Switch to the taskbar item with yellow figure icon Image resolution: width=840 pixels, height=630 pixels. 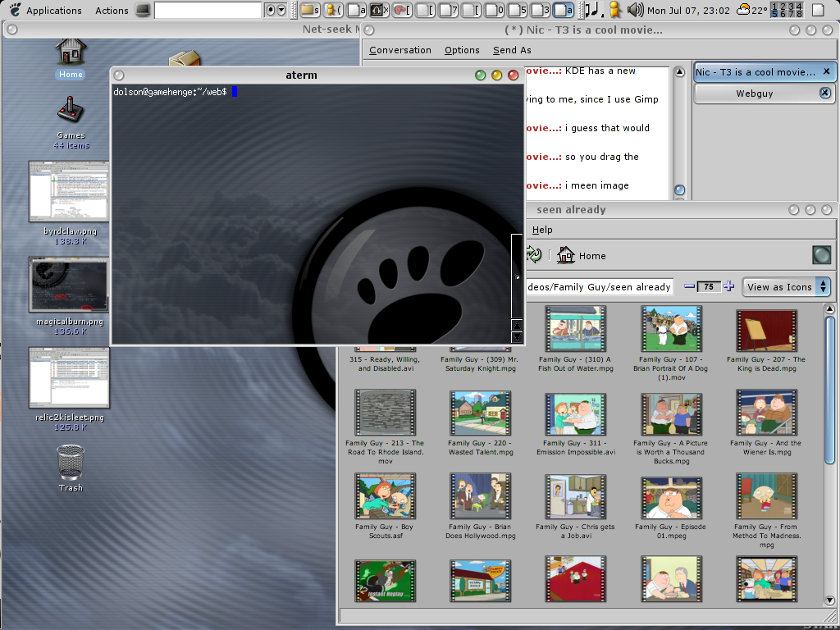(335, 10)
